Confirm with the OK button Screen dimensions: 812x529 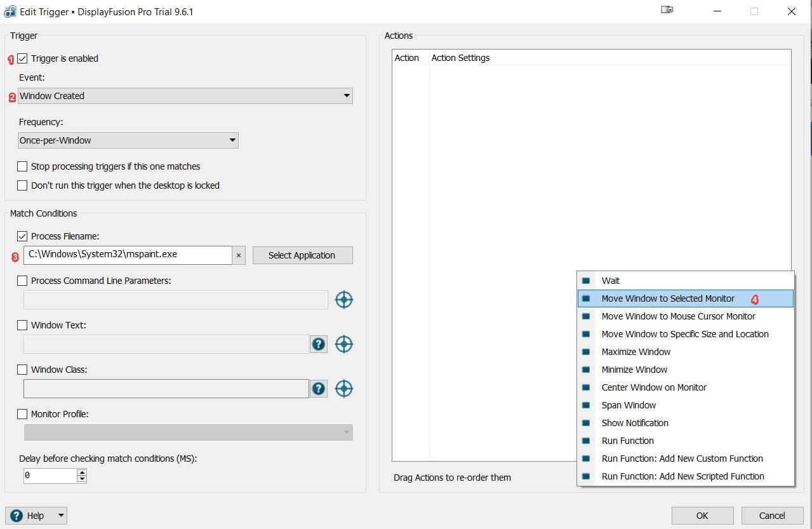click(x=702, y=516)
